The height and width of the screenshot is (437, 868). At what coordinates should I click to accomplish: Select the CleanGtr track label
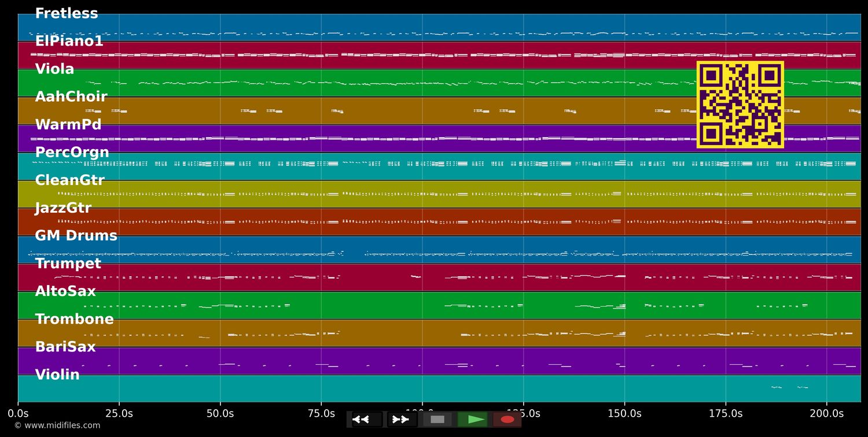[x=69, y=180]
